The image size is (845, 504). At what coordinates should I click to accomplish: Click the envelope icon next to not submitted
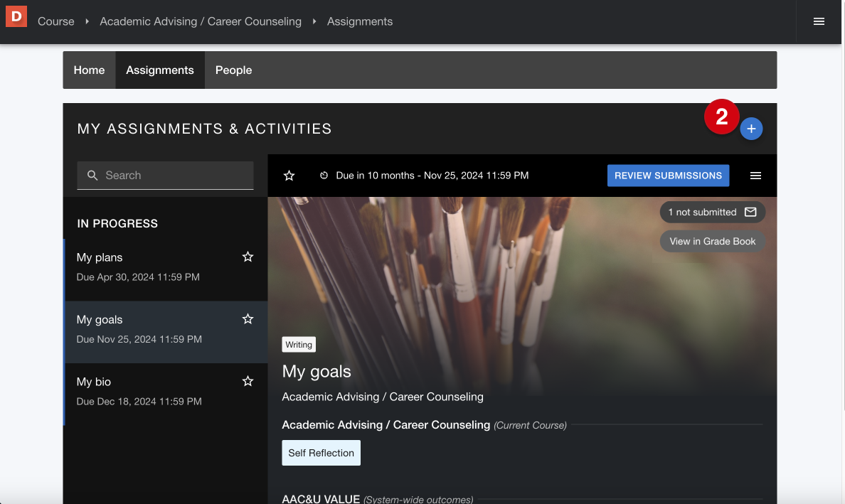point(750,212)
